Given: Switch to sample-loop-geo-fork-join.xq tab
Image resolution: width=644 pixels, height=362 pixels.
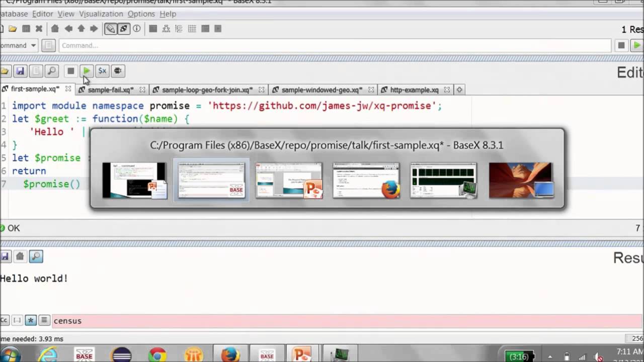Looking at the screenshot, I should 207,89.
